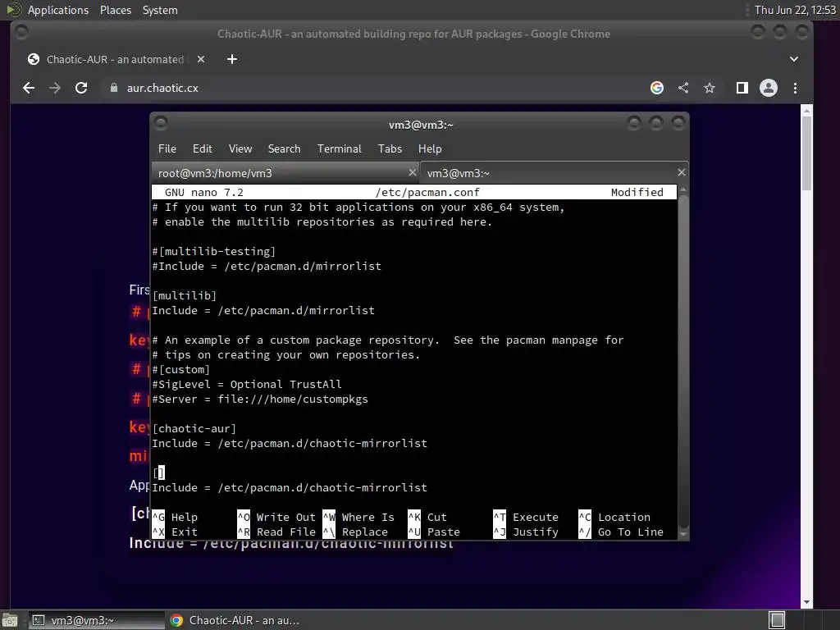Image resolution: width=840 pixels, height=630 pixels.
Task: Open terminal Help menu
Action: pyautogui.click(x=430, y=148)
